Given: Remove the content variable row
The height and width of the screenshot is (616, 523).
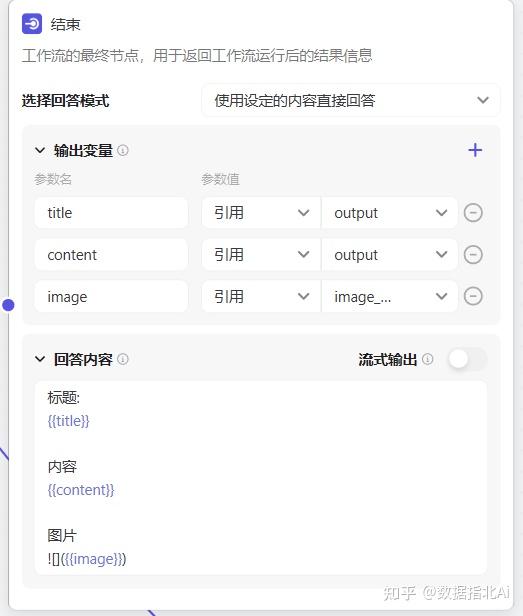Looking at the screenshot, I should click(473, 255).
